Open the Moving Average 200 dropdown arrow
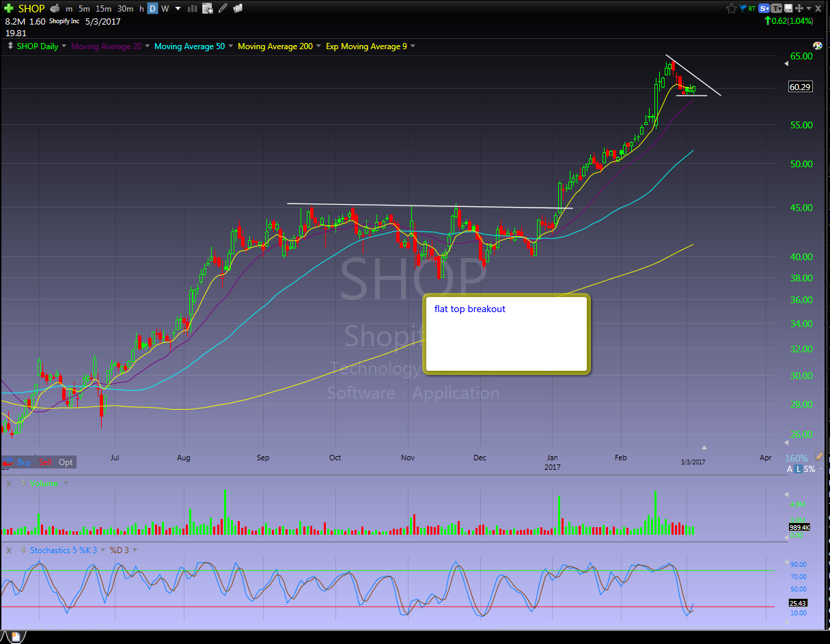This screenshot has height=644, width=830. 319,46
